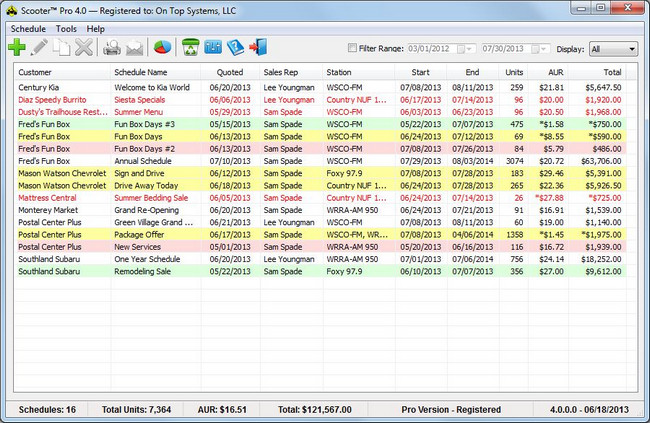Select the Drive Away Today schedule

pos(320,185)
